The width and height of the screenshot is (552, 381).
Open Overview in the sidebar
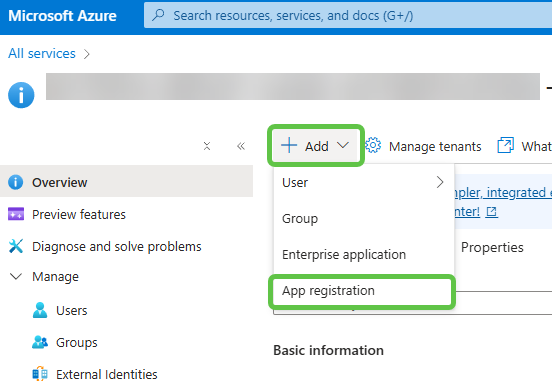(x=126, y=181)
